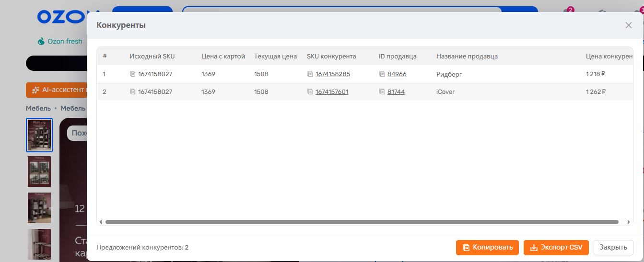Screen dimensions: 644x262
Task: Close the Конкуренты dialog with X
Action: (x=629, y=25)
